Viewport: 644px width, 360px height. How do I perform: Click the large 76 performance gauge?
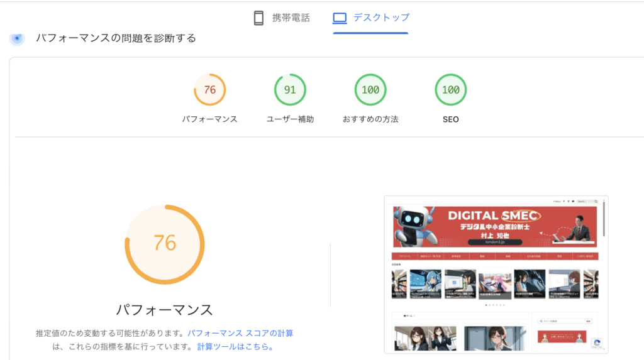tap(165, 244)
